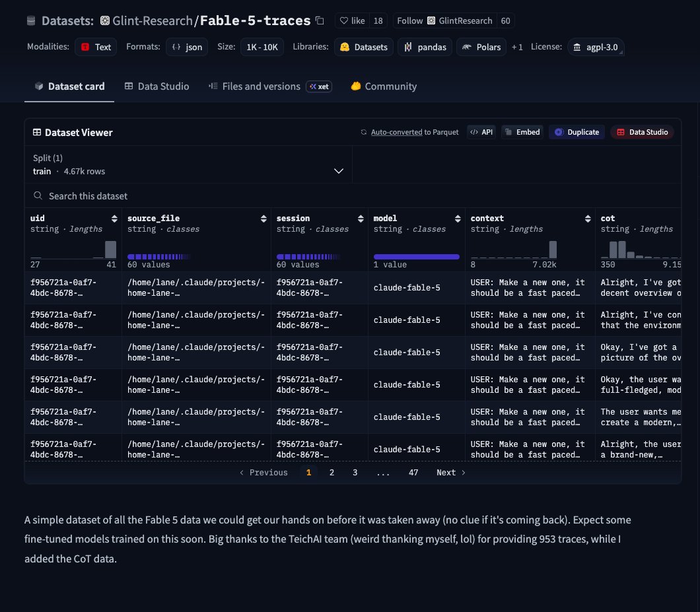Open Data Studio red button
This screenshot has height=612, width=700.
[642, 132]
